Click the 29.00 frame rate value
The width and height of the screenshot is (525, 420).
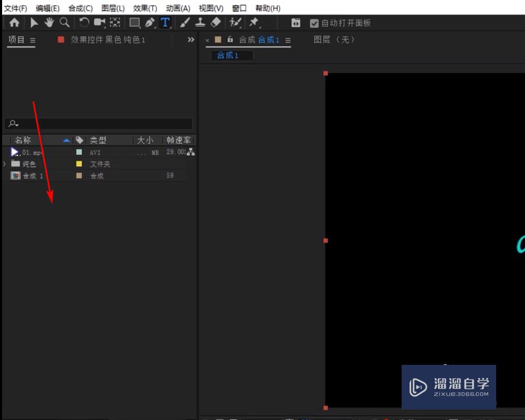tap(176, 152)
